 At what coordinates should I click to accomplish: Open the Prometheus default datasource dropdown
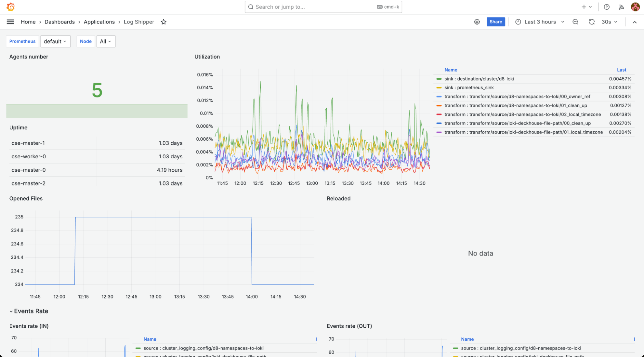pos(55,41)
